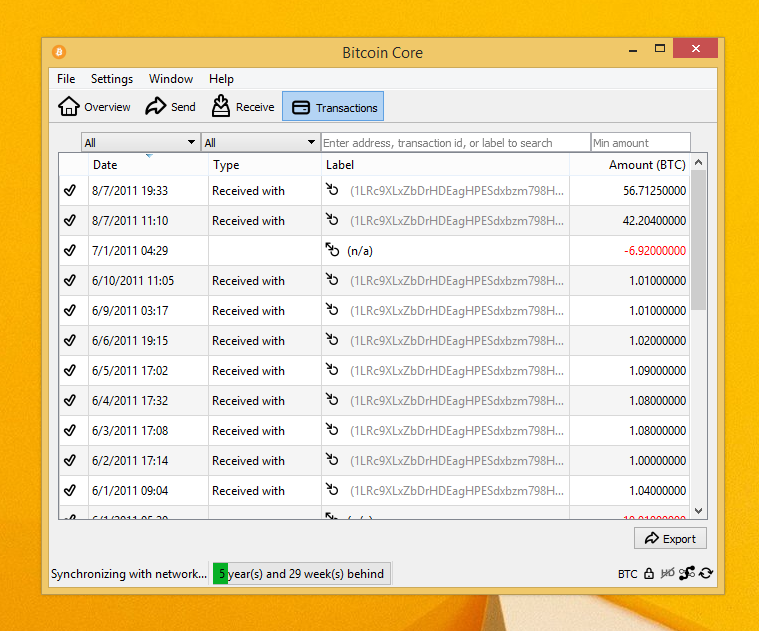Click the Synchronizing with network status text

[129, 574]
